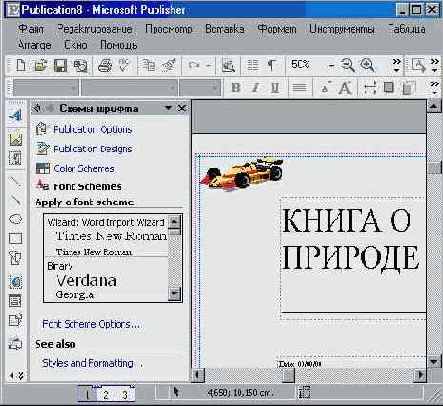Viewport: 443px width, 406px height.
Task: Open the Файл menu
Action: (x=31, y=29)
